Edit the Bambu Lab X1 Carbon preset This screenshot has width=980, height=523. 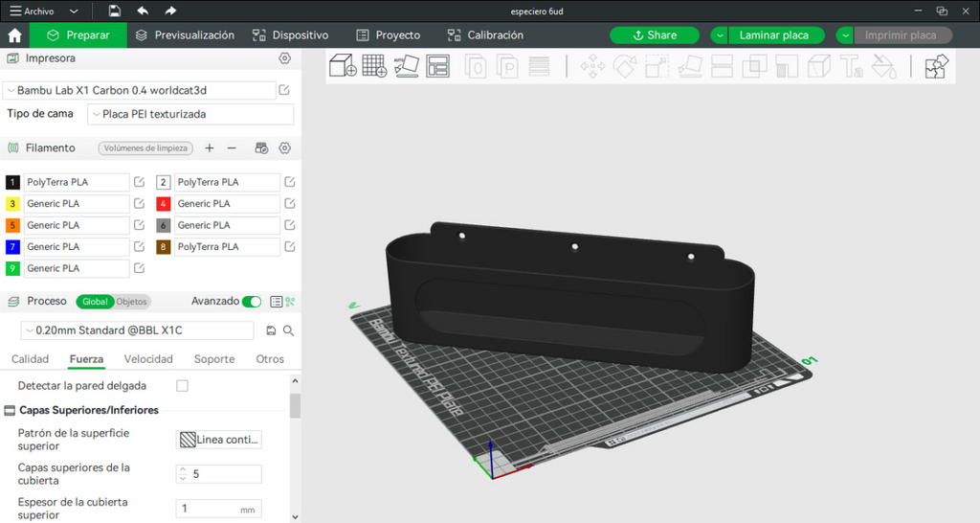click(x=284, y=90)
